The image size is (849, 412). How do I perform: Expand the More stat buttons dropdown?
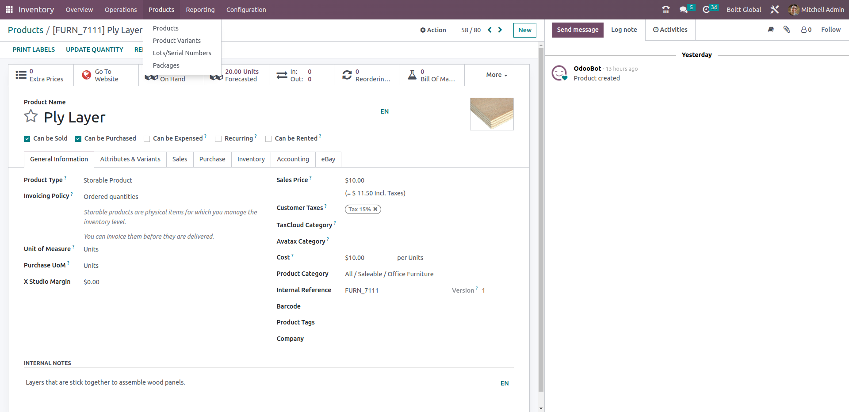(497, 75)
